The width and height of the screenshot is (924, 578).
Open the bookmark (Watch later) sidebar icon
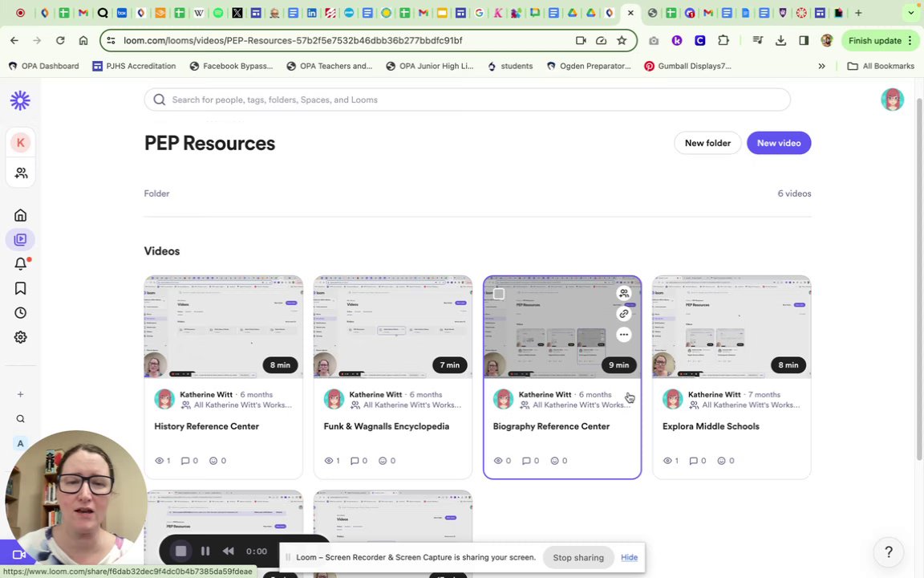(x=21, y=288)
